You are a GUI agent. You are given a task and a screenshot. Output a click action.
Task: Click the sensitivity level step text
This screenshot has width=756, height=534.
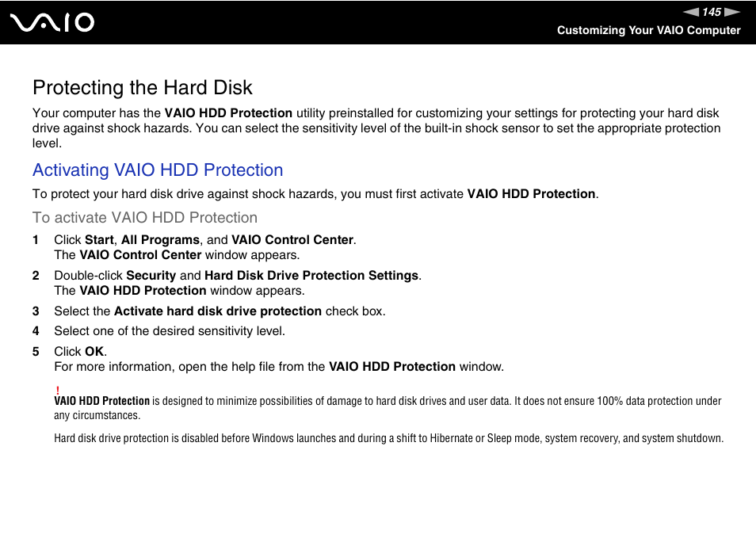click(x=170, y=331)
